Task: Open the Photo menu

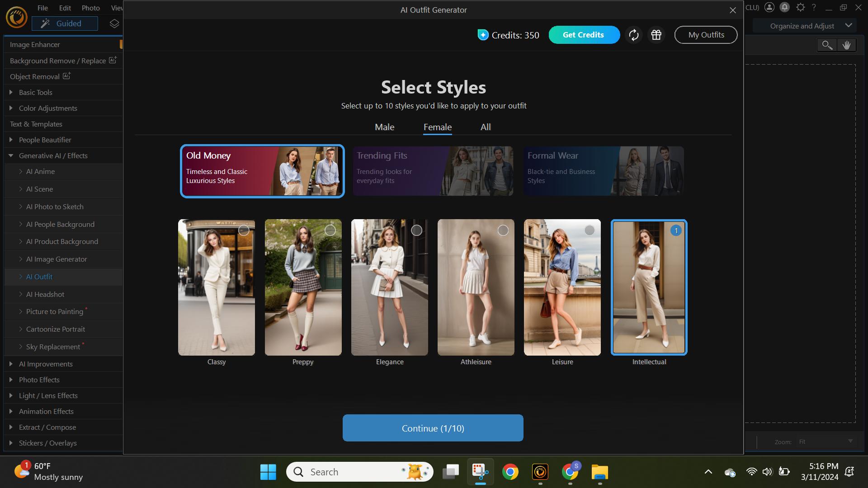Action: [90, 8]
